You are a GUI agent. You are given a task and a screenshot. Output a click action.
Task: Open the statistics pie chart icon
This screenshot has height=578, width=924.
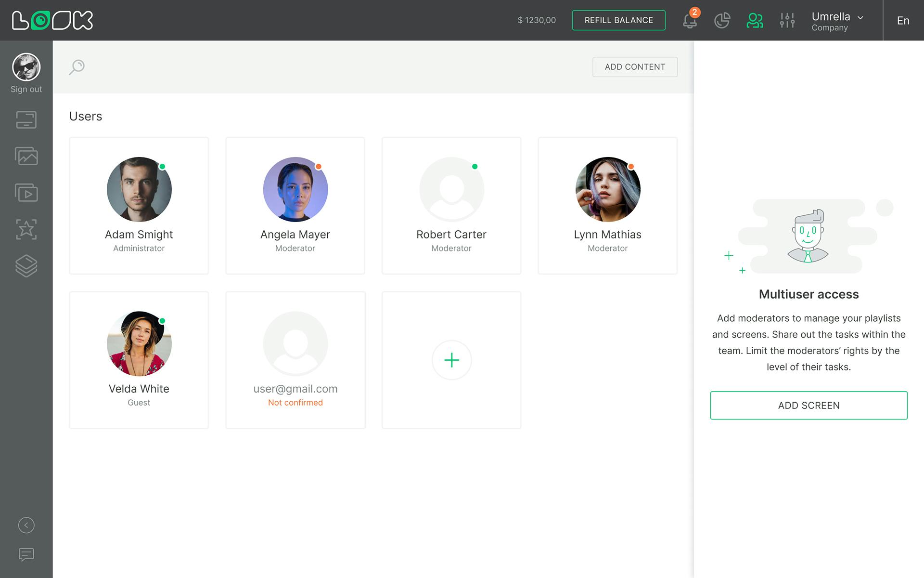click(x=722, y=20)
